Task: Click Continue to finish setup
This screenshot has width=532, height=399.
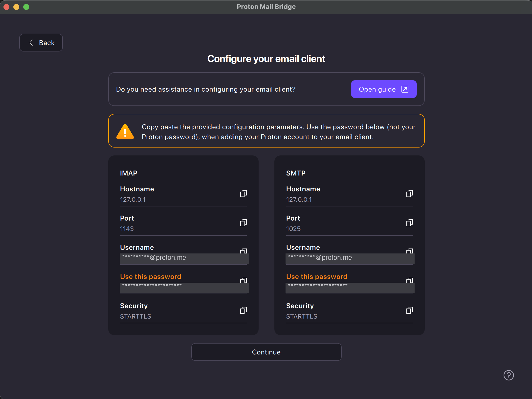Action: click(x=266, y=352)
